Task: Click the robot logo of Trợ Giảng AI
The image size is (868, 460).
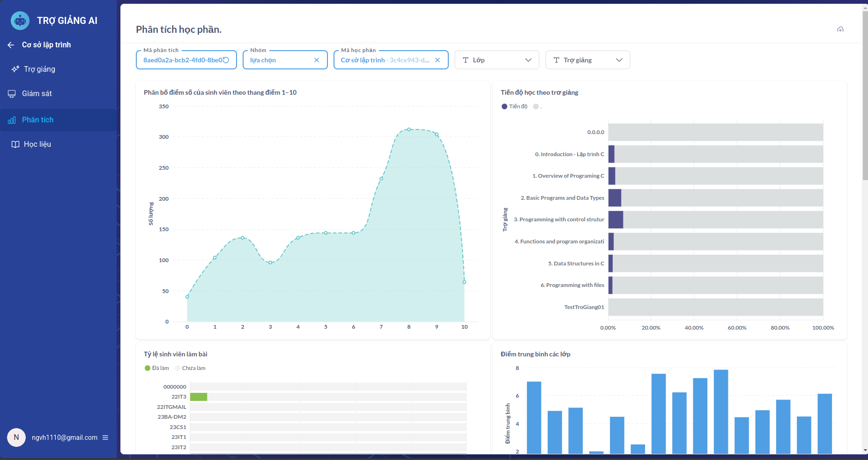Action: tap(20, 21)
